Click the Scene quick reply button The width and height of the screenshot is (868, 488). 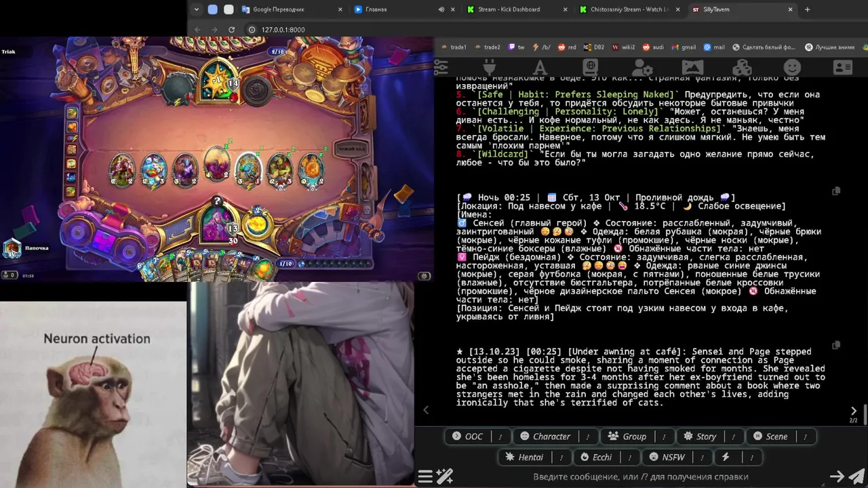coord(770,436)
